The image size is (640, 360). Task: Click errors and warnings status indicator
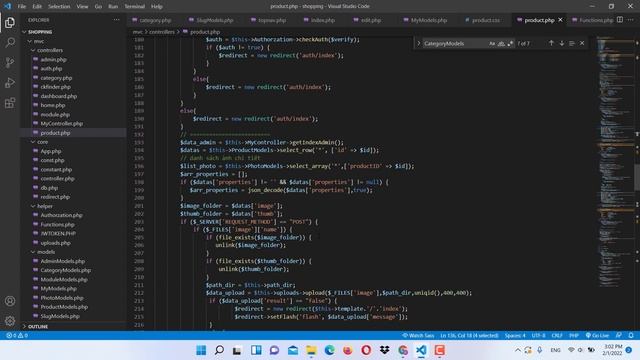click(17, 336)
